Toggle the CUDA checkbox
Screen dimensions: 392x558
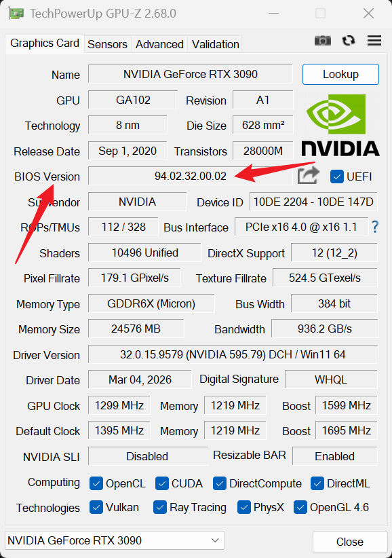click(x=161, y=483)
